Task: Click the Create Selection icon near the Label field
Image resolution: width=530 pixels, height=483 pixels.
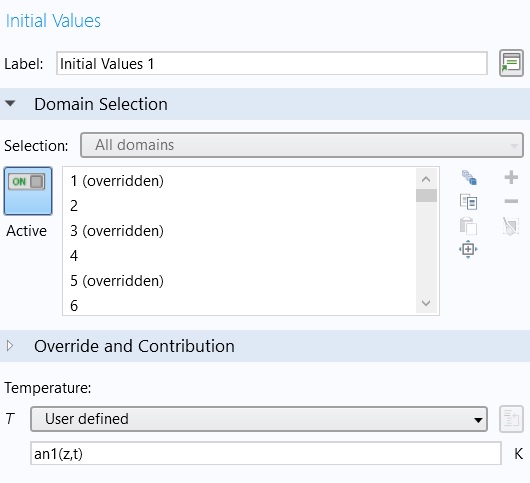Action: click(511, 63)
